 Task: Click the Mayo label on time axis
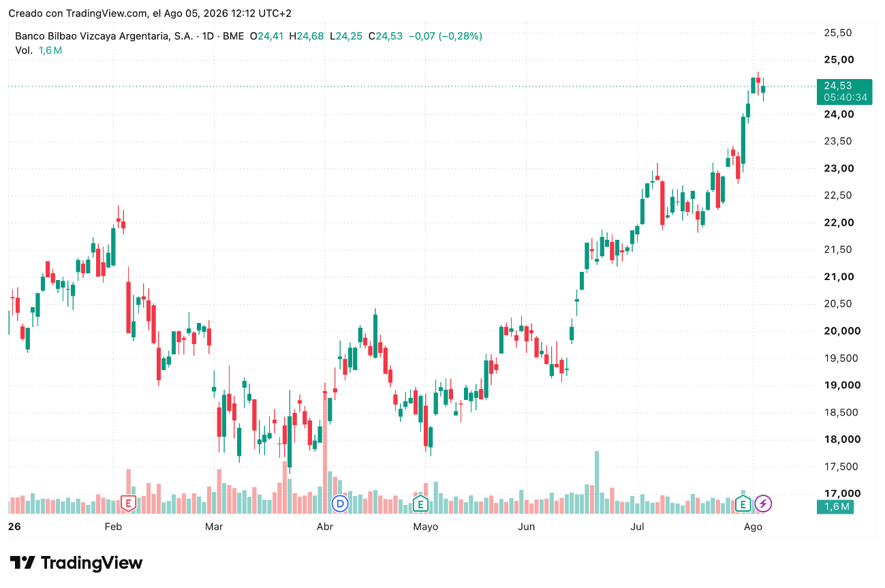426,527
